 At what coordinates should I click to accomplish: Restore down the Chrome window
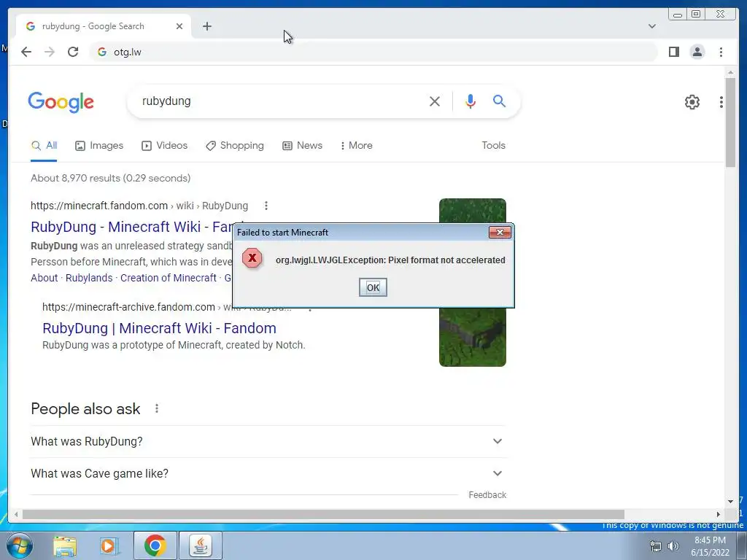click(696, 15)
